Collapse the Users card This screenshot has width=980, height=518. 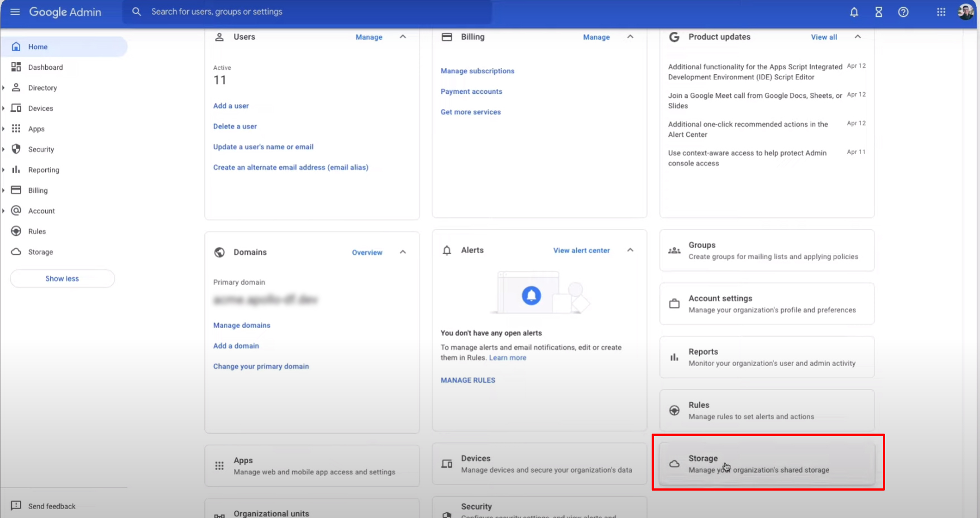(x=403, y=37)
